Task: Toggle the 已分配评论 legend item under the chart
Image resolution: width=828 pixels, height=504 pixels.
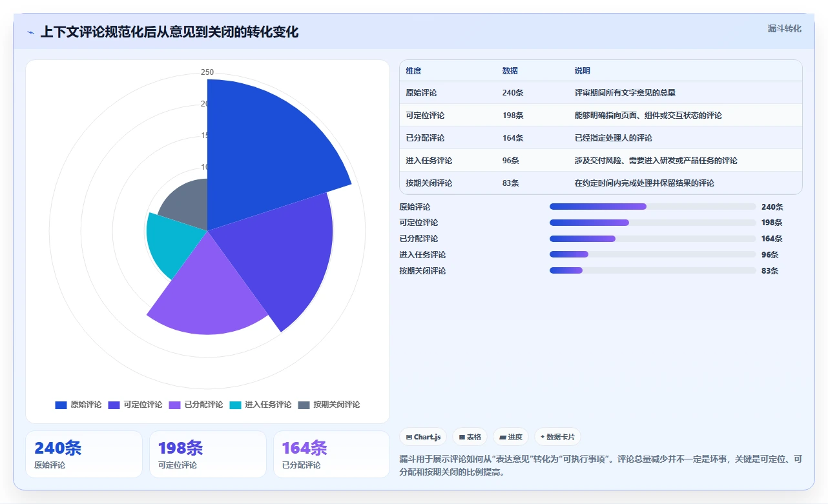Action: tap(196, 405)
